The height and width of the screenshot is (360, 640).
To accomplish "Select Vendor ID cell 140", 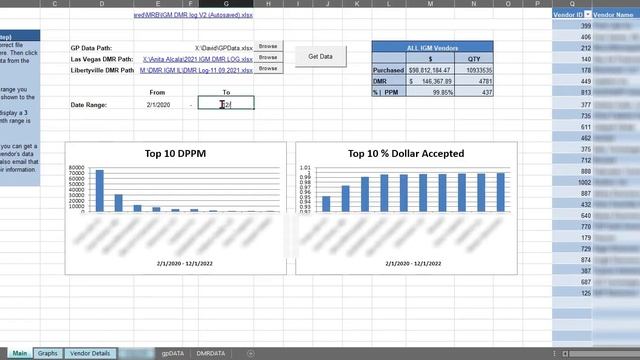I will click(x=572, y=59).
